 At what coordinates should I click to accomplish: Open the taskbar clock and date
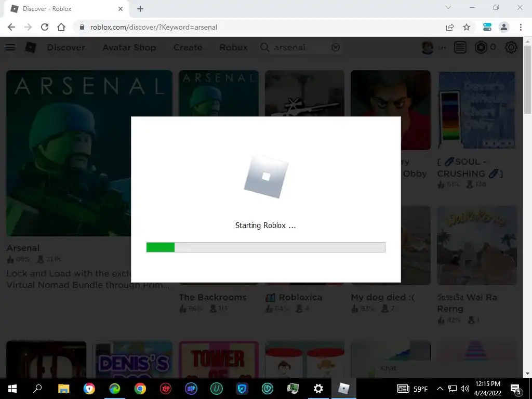point(487,389)
